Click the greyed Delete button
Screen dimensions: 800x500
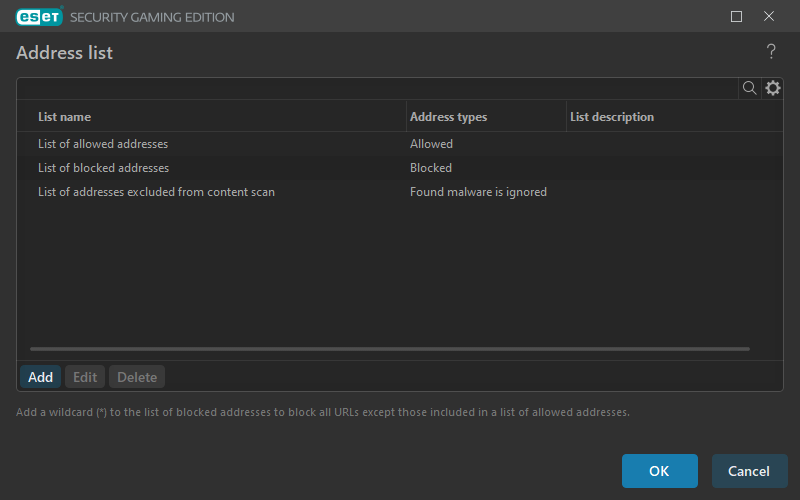(x=137, y=377)
